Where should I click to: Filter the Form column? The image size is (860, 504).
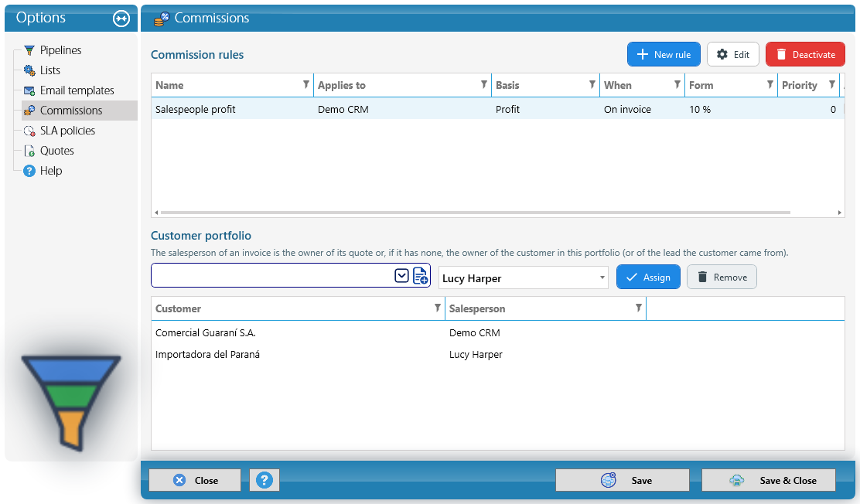tap(770, 84)
